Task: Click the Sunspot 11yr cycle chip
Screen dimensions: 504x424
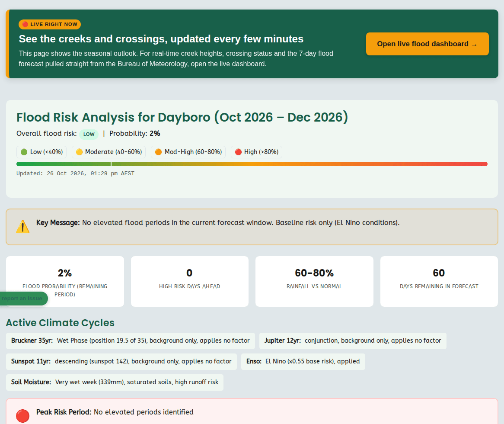Action: point(121,362)
